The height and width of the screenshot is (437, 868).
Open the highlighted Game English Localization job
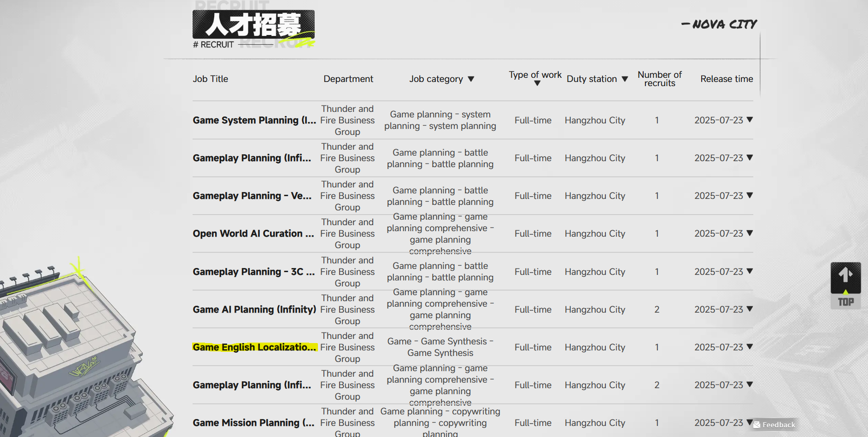pyautogui.click(x=255, y=347)
